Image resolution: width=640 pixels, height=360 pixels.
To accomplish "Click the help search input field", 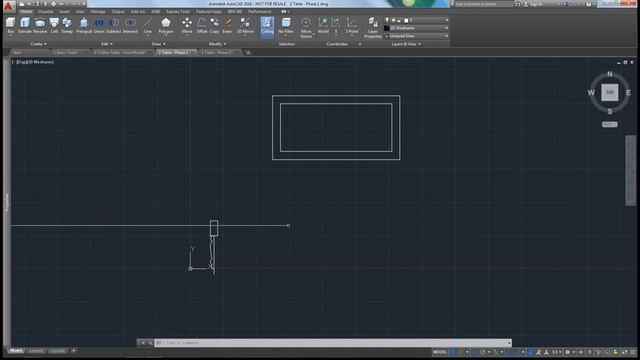I will tap(484, 4).
